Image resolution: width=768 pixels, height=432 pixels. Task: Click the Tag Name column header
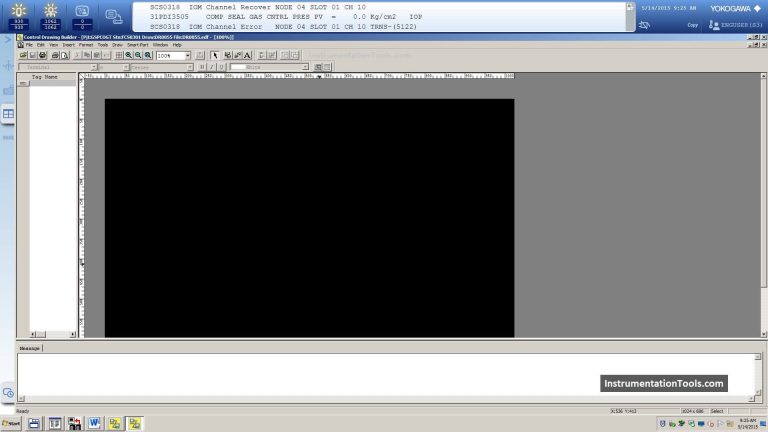45,77
